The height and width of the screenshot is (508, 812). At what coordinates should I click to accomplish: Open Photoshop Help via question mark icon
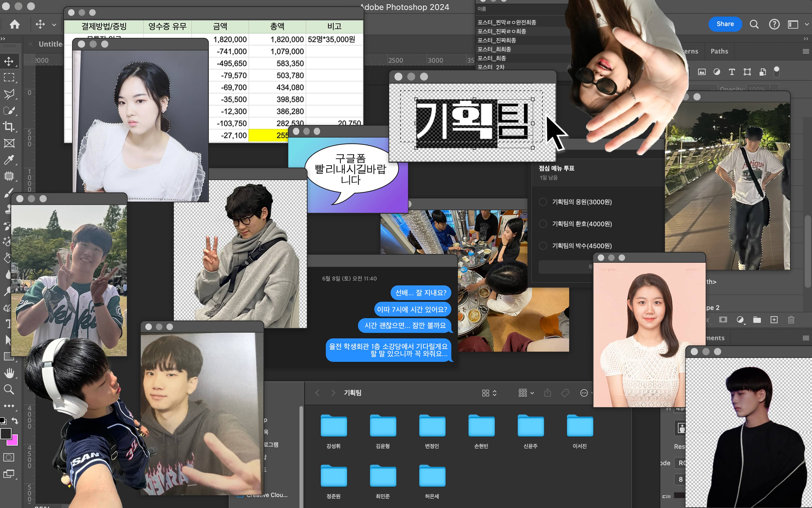774,24
